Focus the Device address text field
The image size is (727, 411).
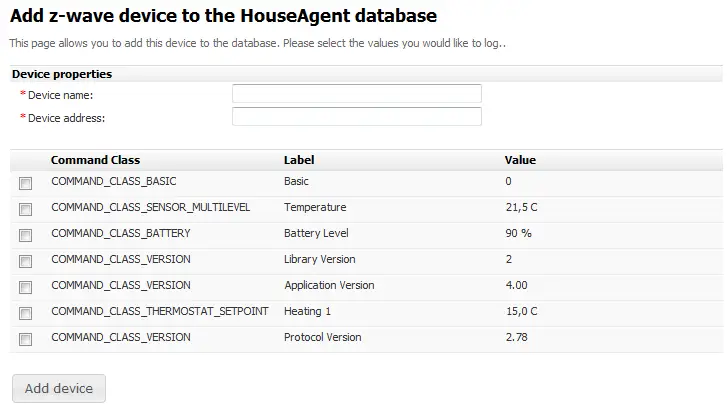pos(357,116)
